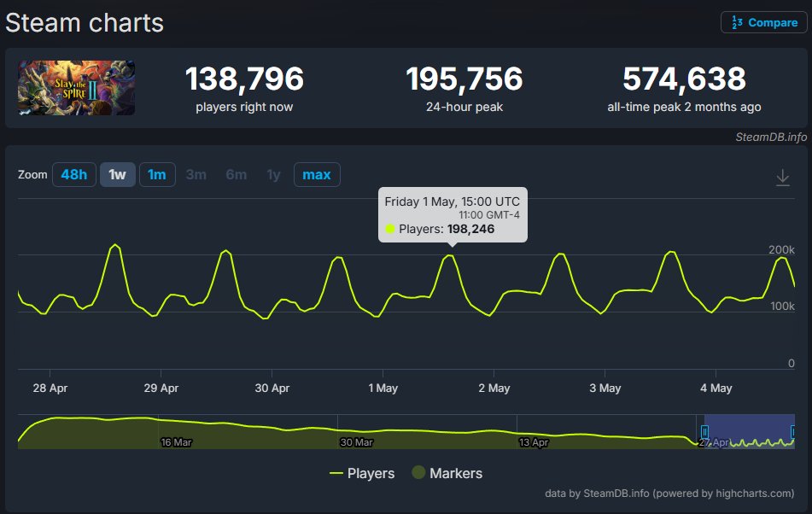This screenshot has width=812, height=514.
Task: Click the Friday 1 May, 15:00 UTC tooltip
Action: pos(453,215)
